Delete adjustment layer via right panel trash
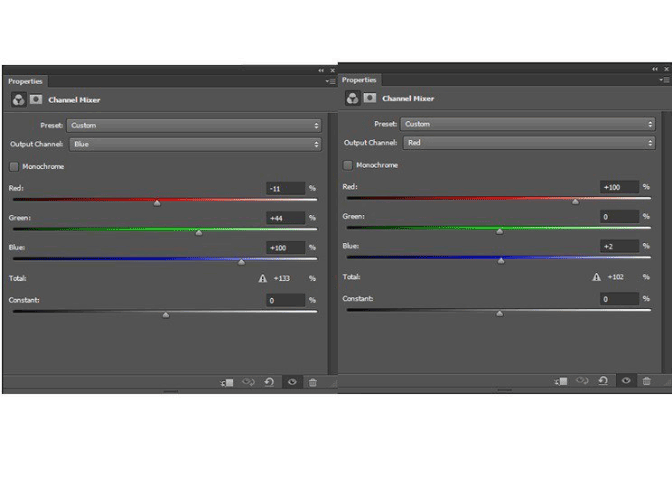 pyautogui.click(x=647, y=381)
